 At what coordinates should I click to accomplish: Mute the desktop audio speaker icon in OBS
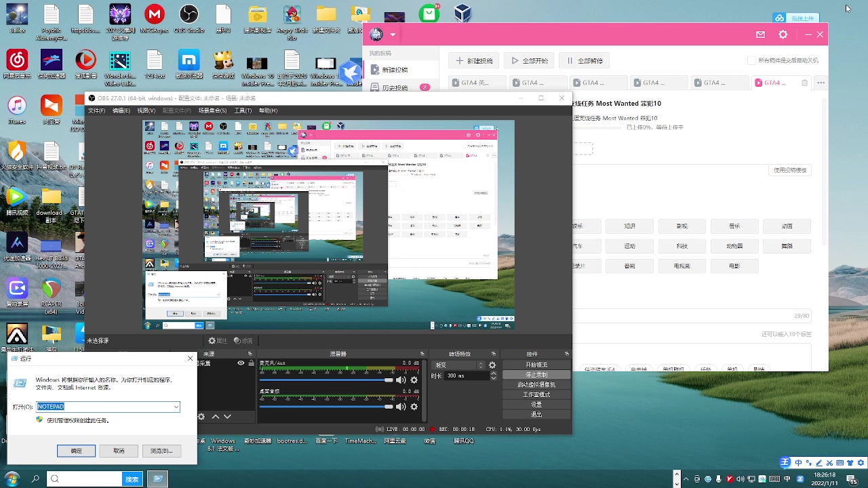click(x=401, y=407)
